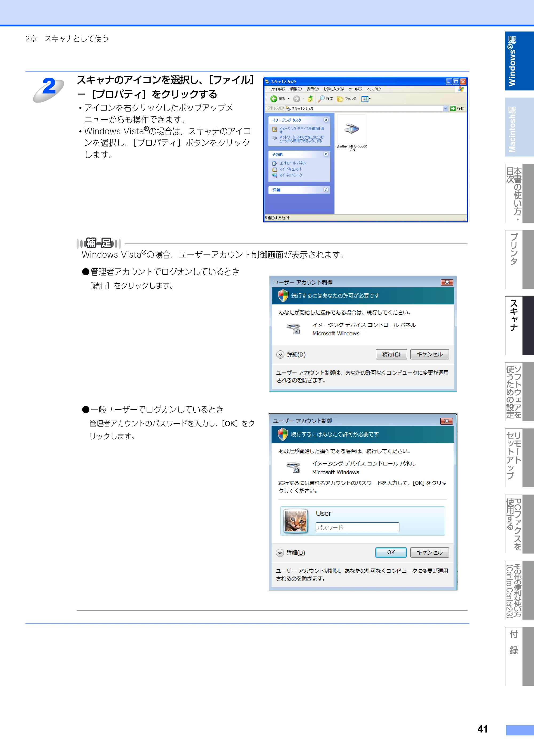Screen dimensions: 534x756
Task: Open the リモートセットアップ side tab
Action: click(x=519, y=458)
